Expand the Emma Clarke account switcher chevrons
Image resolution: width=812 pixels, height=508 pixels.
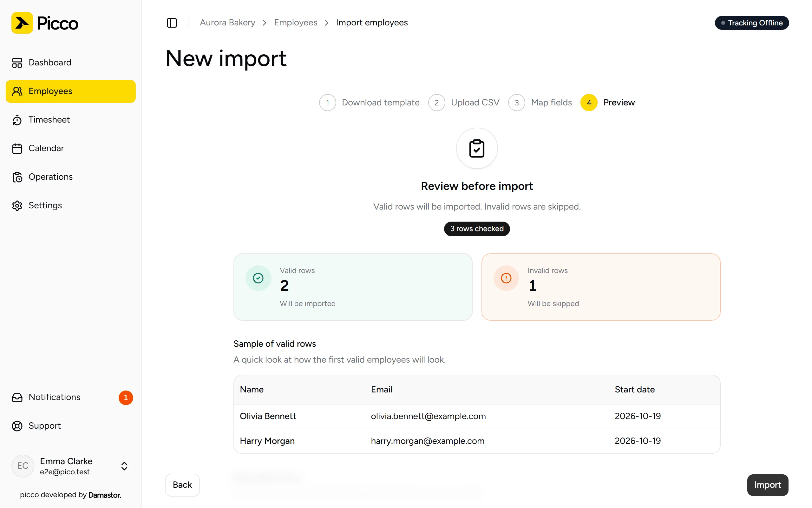click(124, 466)
